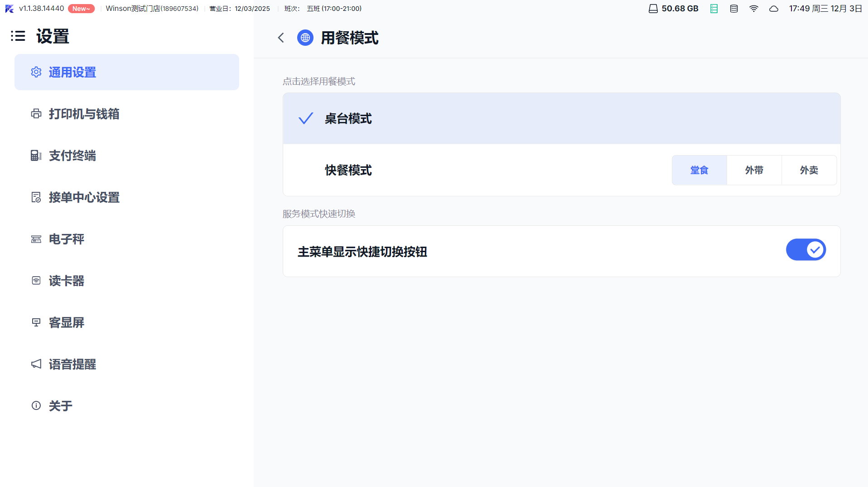Click the green printer status icon in top bar
Viewport: 868px width, 487px height.
point(714,9)
